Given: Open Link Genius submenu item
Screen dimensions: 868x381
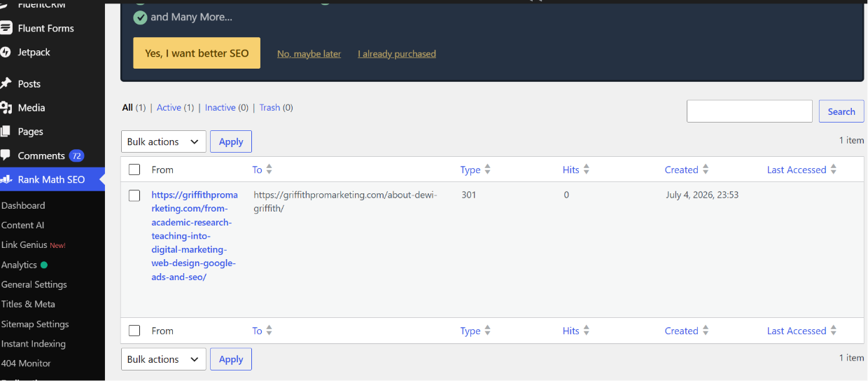Looking at the screenshot, I should 24,244.
